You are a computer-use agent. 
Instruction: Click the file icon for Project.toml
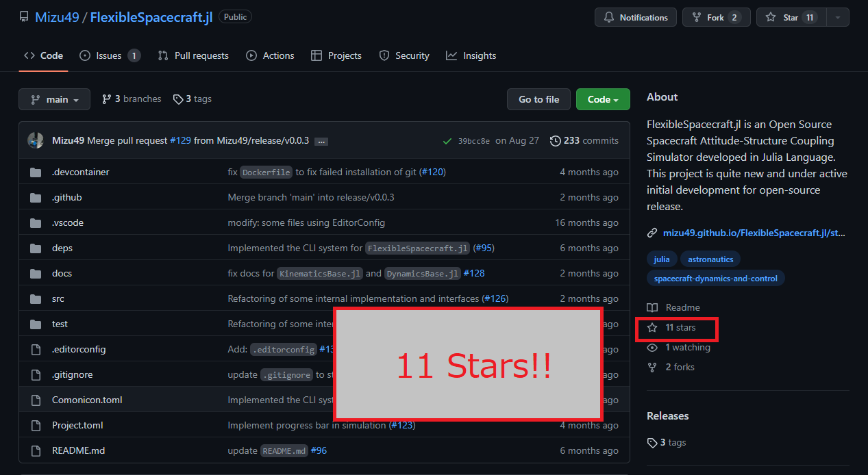[x=36, y=425]
